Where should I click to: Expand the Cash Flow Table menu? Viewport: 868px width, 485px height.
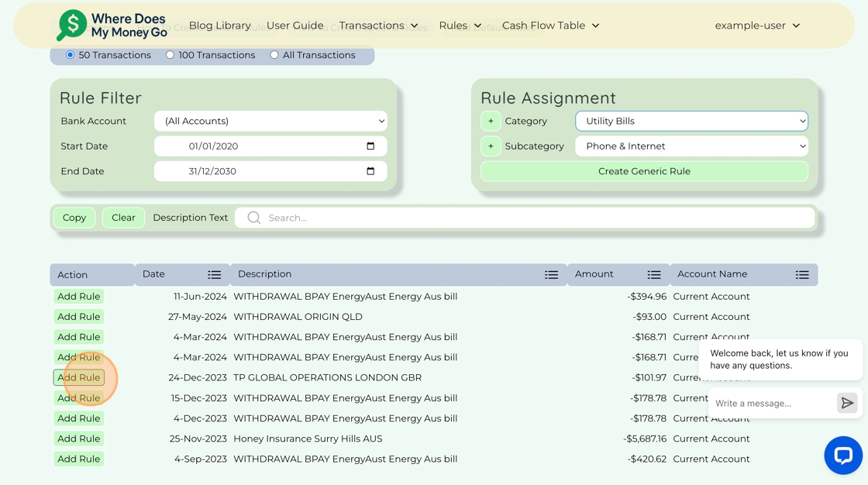tap(551, 26)
